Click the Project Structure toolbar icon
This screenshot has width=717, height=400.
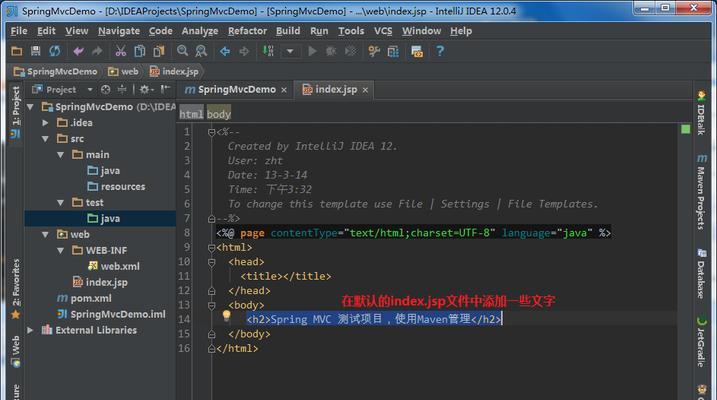pos(393,51)
